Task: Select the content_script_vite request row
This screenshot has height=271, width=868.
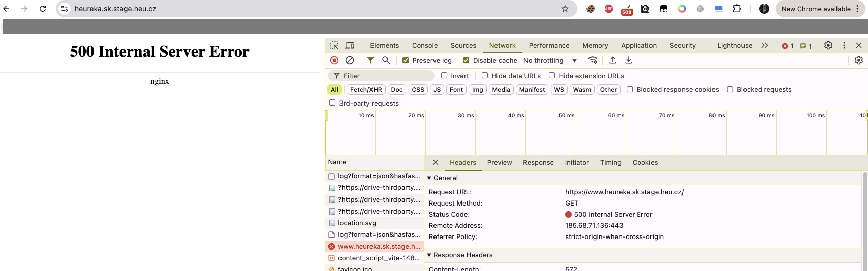Action: (x=375, y=258)
